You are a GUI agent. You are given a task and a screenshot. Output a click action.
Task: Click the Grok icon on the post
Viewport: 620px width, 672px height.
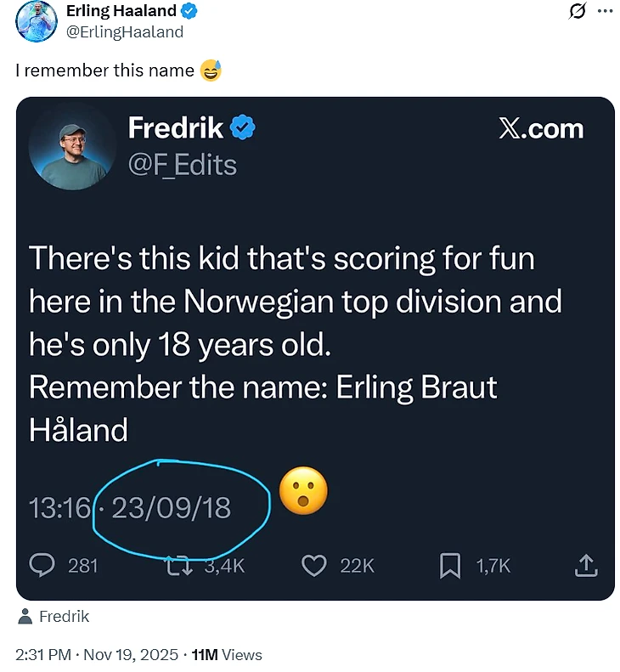click(575, 11)
